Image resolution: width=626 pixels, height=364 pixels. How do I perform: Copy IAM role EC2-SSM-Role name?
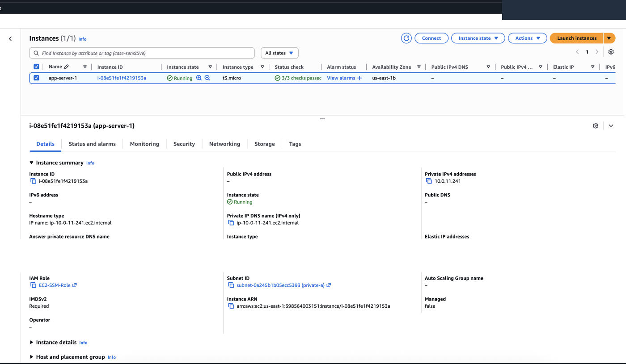click(33, 285)
